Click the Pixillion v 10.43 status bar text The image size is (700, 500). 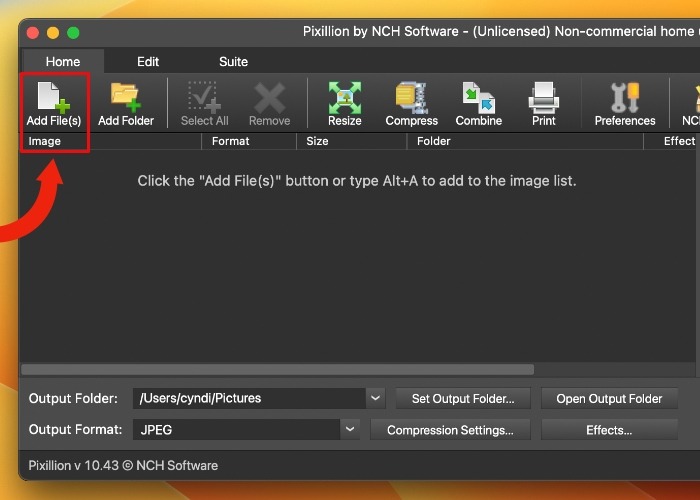click(x=123, y=465)
